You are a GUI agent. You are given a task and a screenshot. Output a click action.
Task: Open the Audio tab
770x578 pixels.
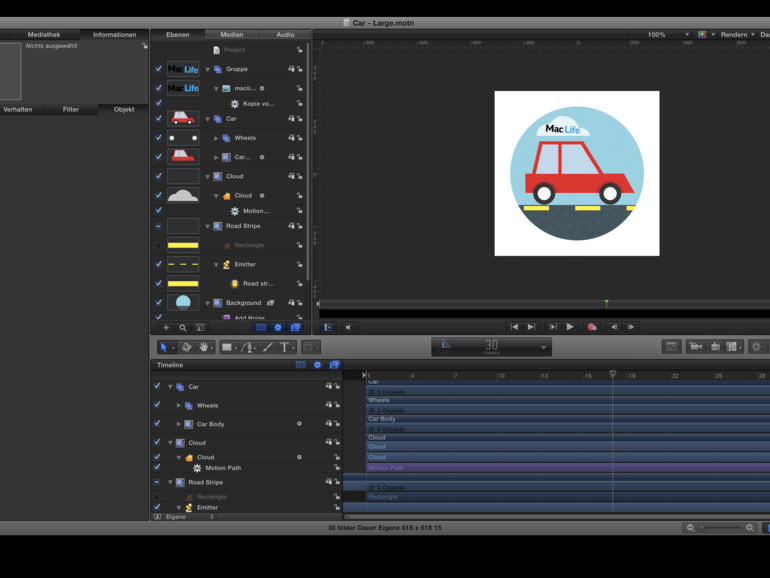(x=285, y=34)
